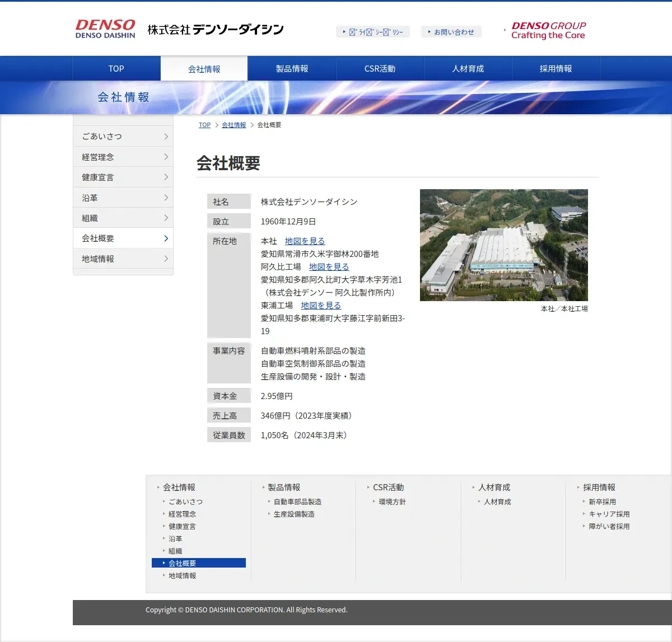Open 生産設備製造 footer link
The height and width of the screenshot is (642, 672).
click(294, 514)
